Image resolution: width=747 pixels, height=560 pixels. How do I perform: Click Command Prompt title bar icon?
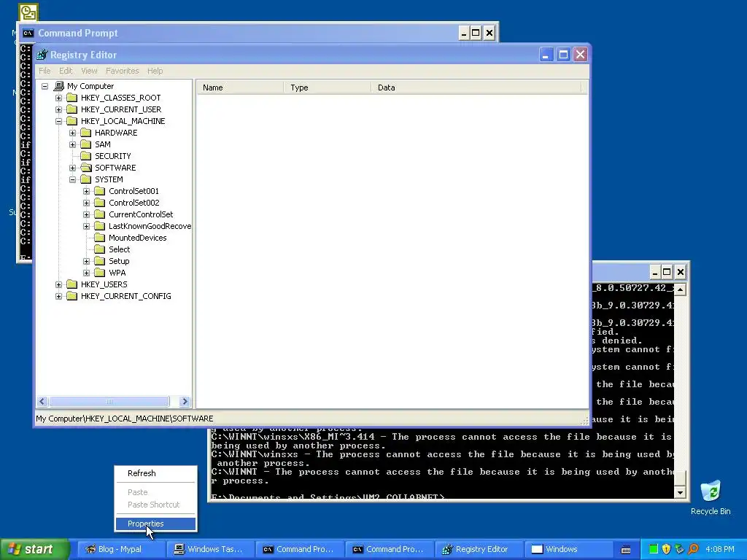pos(28,33)
